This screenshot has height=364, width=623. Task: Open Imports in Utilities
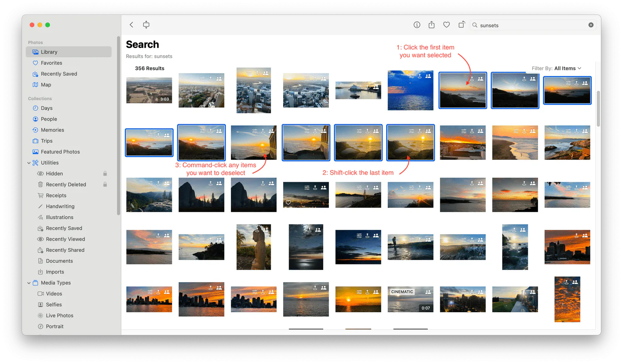69,272
